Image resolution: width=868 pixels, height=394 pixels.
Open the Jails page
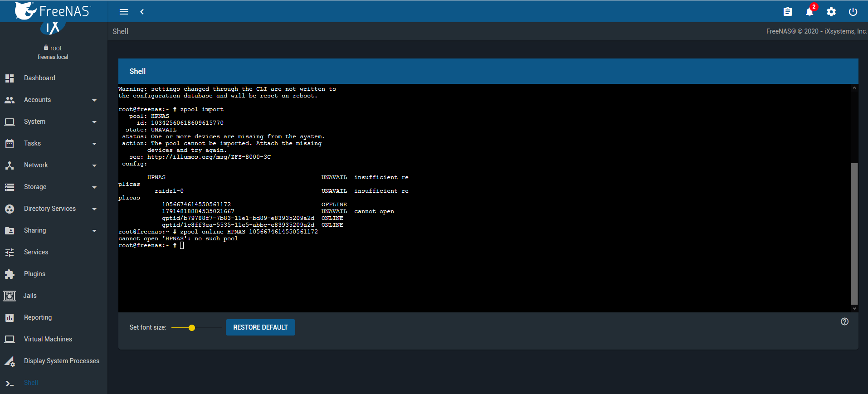(x=30, y=296)
